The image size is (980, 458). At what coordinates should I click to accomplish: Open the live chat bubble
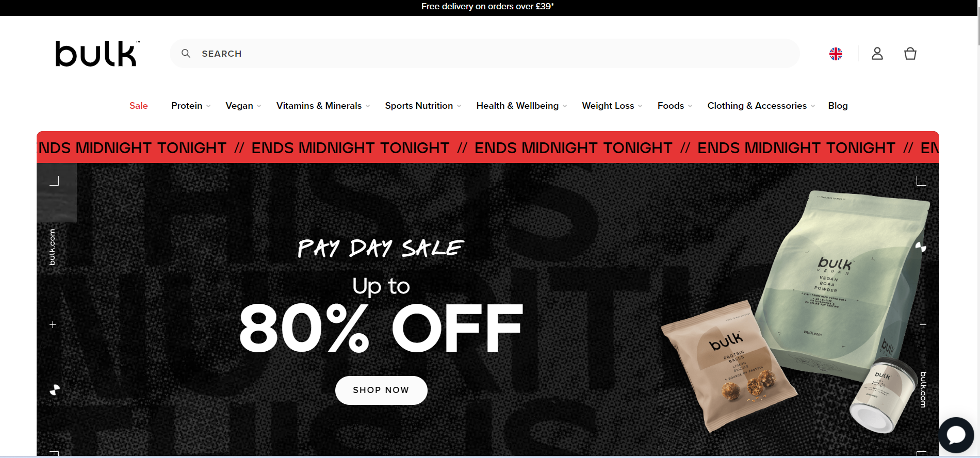(x=956, y=435)
